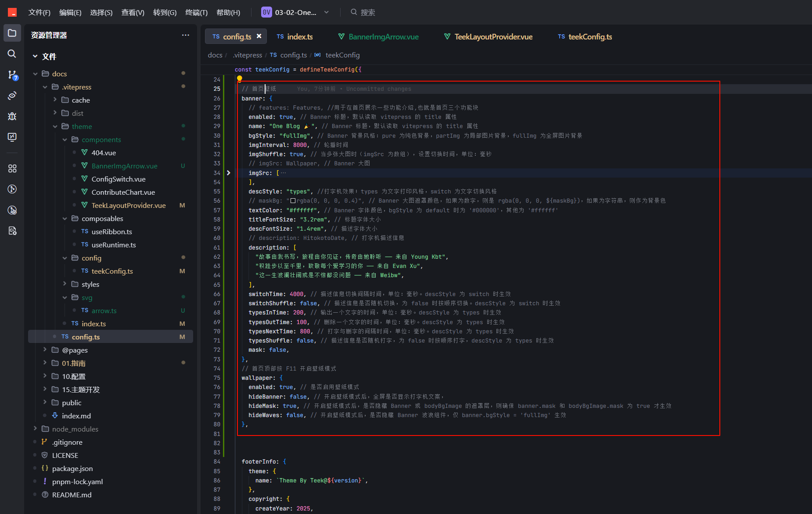Open the Remote Explorer monitor icon
The image size is (812, 514).
(12, 137)
